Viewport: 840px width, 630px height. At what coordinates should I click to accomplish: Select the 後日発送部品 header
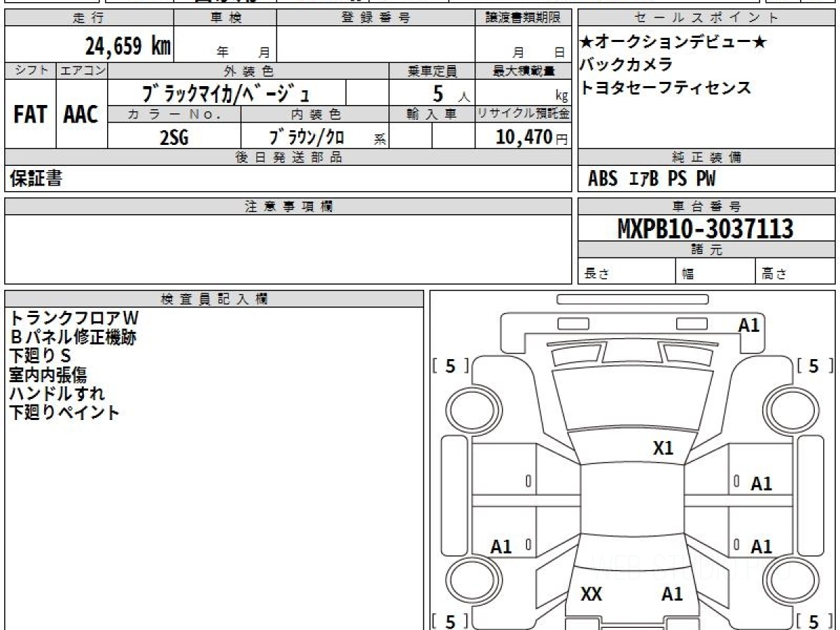point(288,157)
